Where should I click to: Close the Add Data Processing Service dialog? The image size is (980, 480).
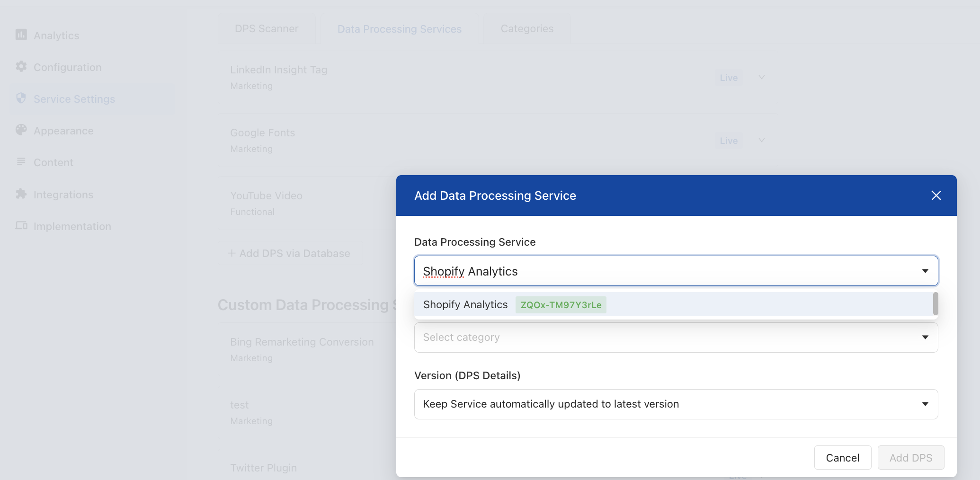(x=936, y=196)
